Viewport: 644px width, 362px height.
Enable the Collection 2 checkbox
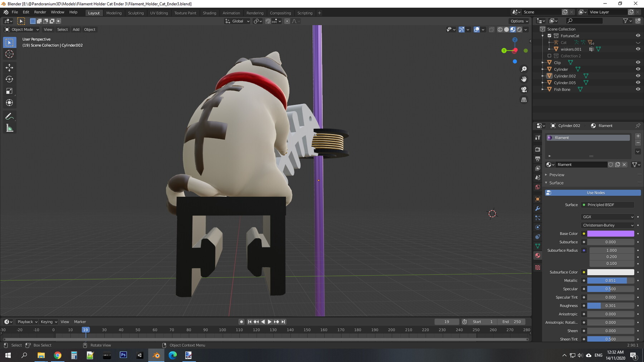[x=550, y=56]
